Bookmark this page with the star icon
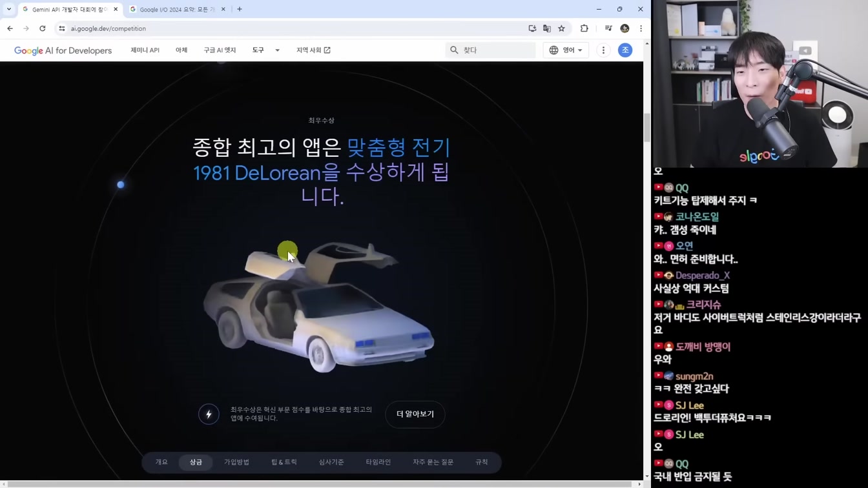The width and height of the screenshot is (868, 488). pyautogui.click(x=562, y=28)
